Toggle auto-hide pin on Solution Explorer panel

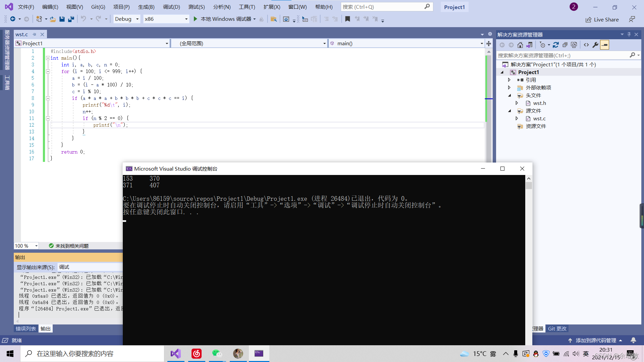tap(629, 34)
